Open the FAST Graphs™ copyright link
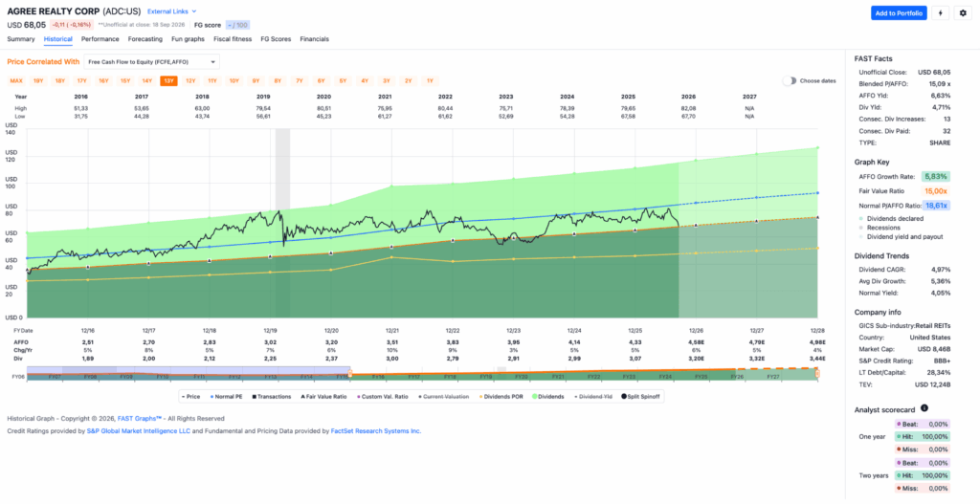 tap(140, 419)
